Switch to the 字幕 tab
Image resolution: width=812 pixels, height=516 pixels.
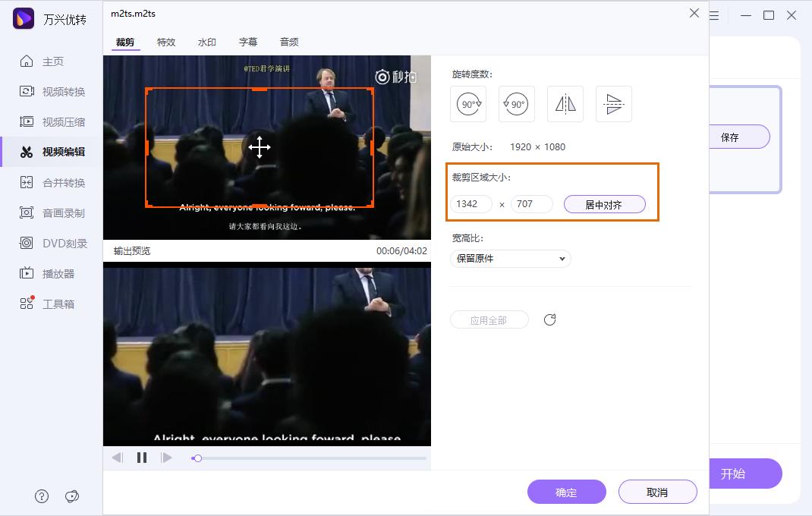247,42
